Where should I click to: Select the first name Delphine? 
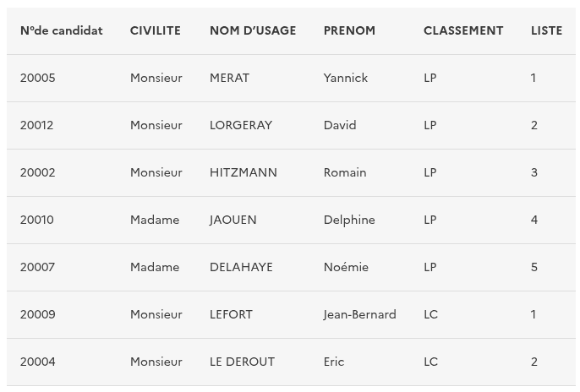(349, 220)
